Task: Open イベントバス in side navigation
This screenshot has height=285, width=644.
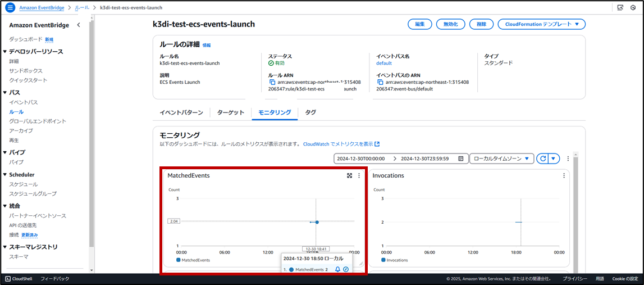Action: (x=24, y=102)
